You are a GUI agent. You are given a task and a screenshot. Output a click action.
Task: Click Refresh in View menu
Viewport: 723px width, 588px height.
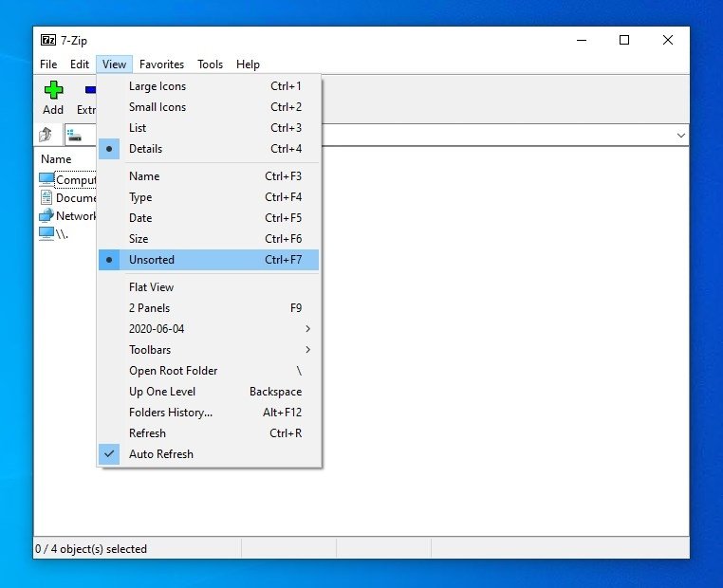(x=209, y=433)
